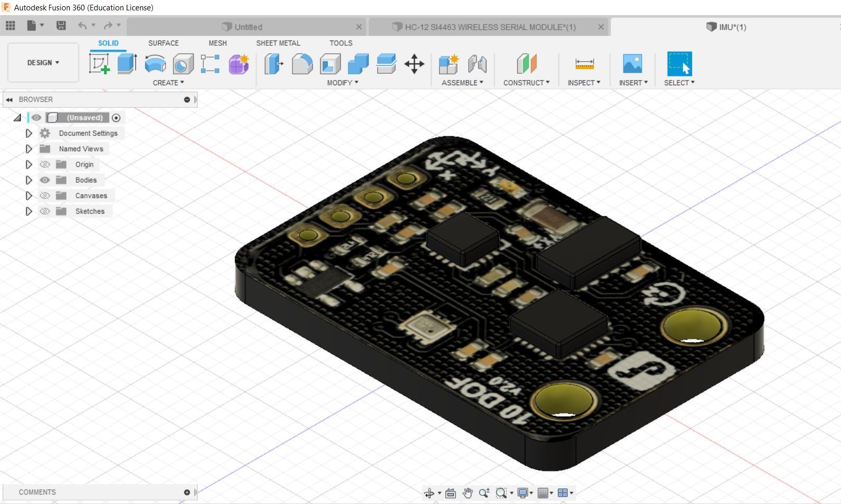
Task: Select the Revolve tool
Action: [x=155, y=64]
